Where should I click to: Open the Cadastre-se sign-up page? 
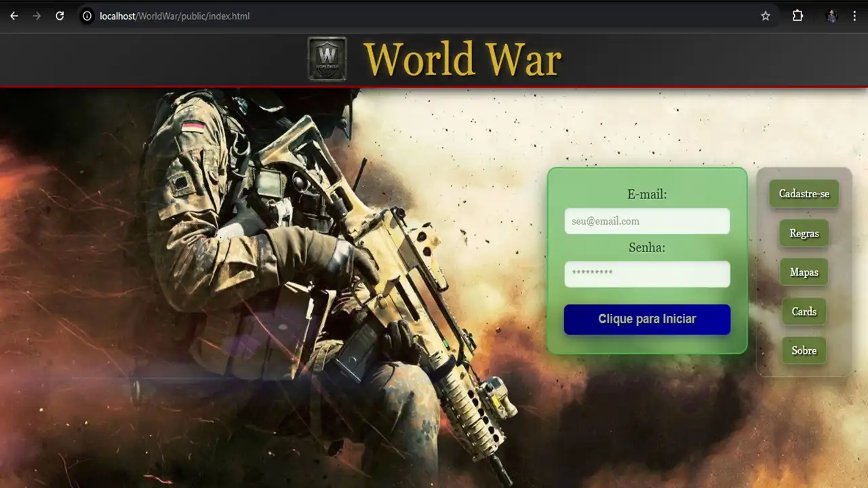(804, 194)
